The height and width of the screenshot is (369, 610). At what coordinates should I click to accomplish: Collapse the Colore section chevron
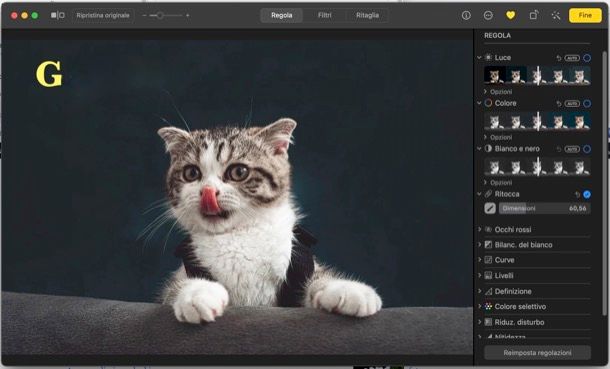coord(479,103)
